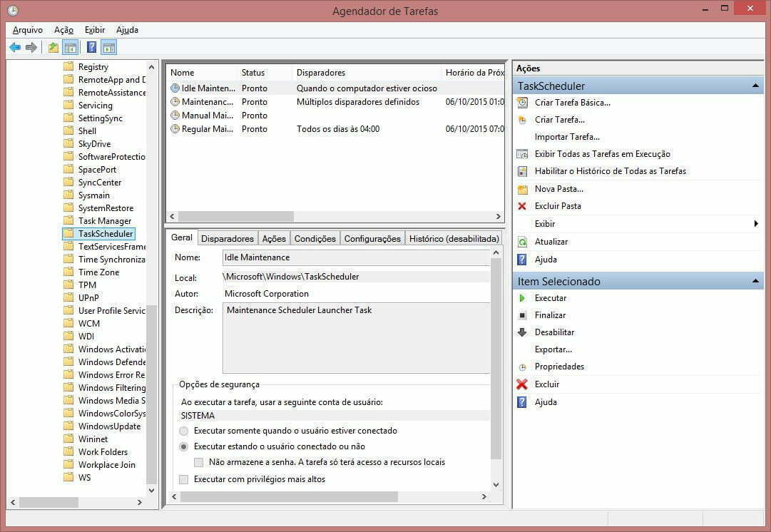Switch to the Configurações tab
This screenshot has width=771, height=532.
(x=372, y=238)
